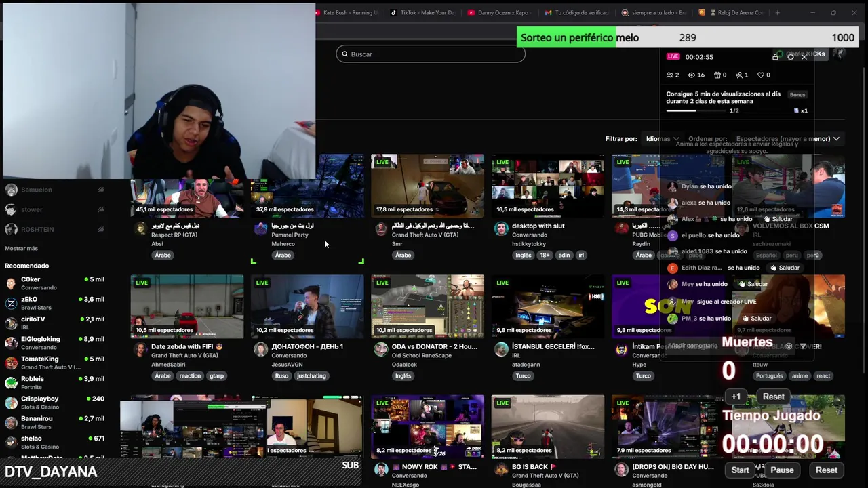Click Saludar button next to Edith Diaz
Image resolution: width=868 pixels, height=488 pixels.
(784, 268)
